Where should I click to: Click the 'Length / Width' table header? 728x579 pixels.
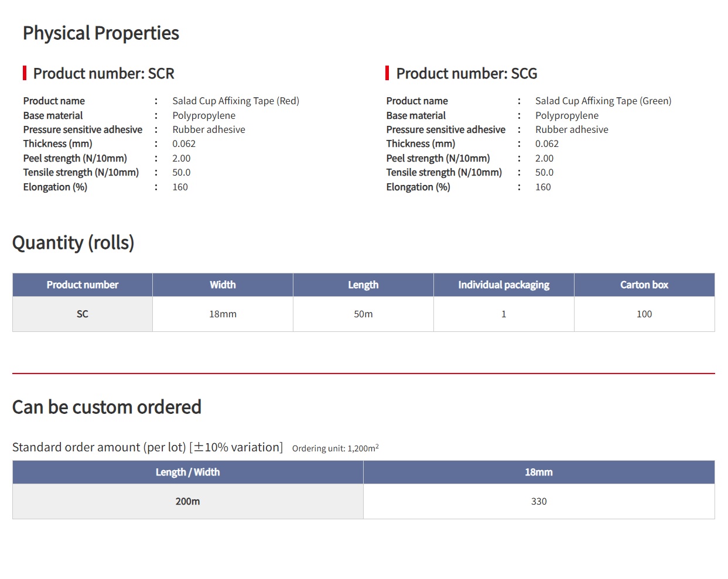click(187, 472)
